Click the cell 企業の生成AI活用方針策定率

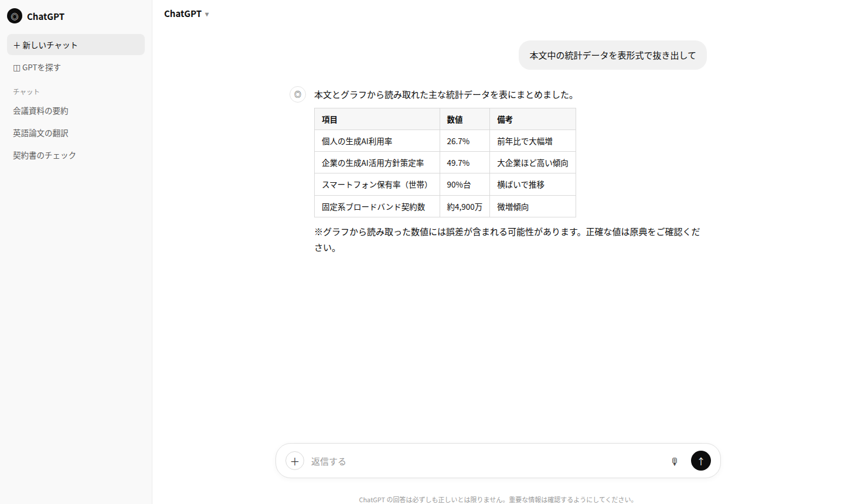(x=377, y=163)
